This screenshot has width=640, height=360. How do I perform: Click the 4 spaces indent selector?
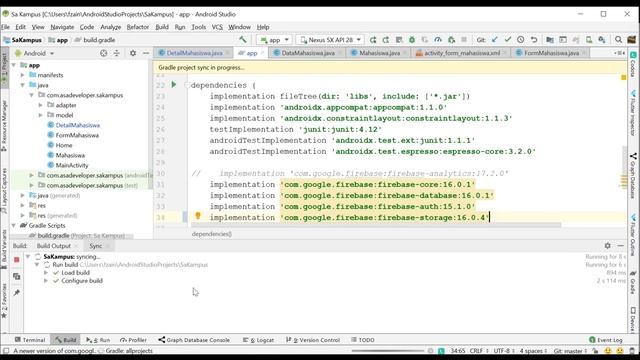point(533,351)
